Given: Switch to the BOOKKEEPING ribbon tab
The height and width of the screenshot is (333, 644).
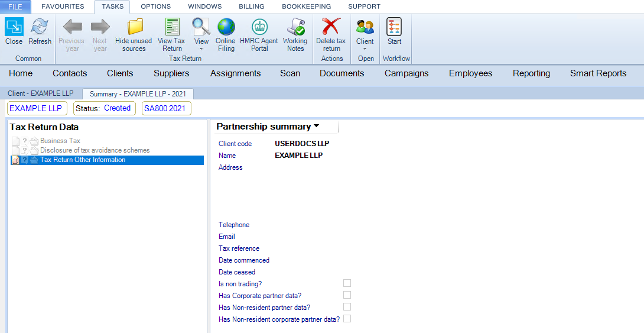Looking at the screenshot, I should point(307,7).
